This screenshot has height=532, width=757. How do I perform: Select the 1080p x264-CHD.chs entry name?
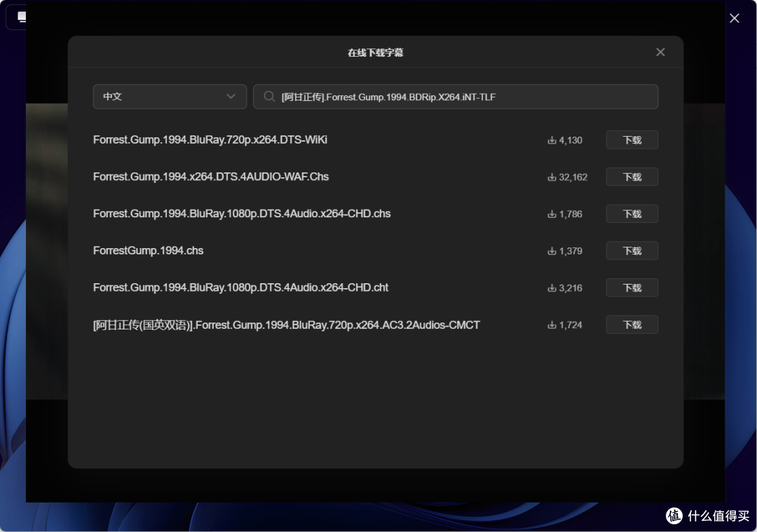pos(242,214)
